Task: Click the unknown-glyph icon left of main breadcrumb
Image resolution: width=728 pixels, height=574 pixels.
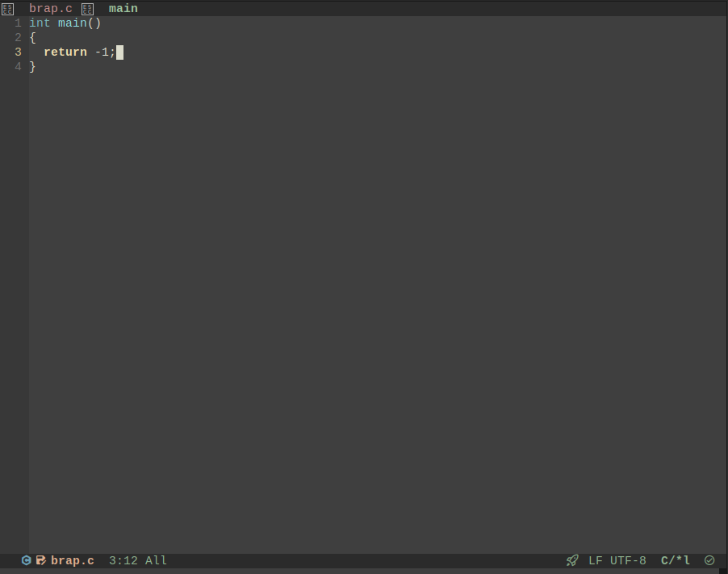Action: [88, 9]
